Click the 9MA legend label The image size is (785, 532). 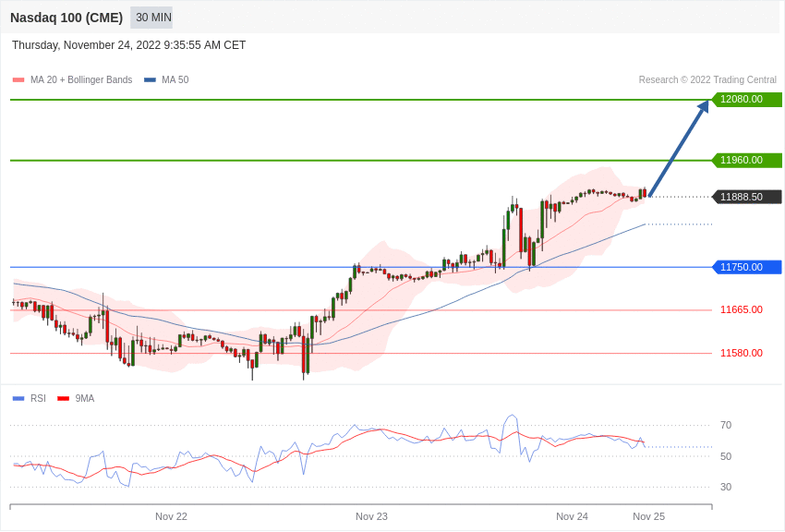(x=85, y=398)
